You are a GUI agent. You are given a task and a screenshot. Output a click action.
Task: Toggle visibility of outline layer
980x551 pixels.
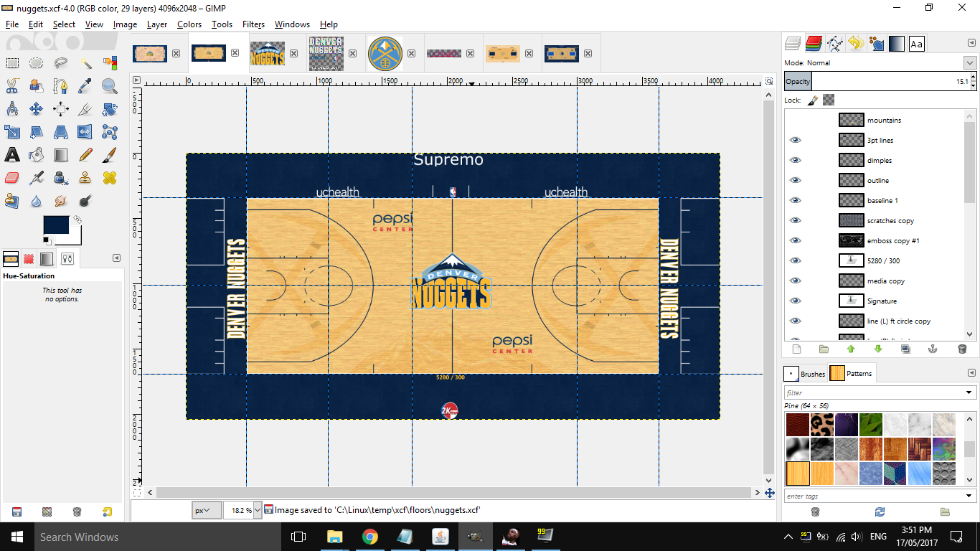click(x=795, y=181)
